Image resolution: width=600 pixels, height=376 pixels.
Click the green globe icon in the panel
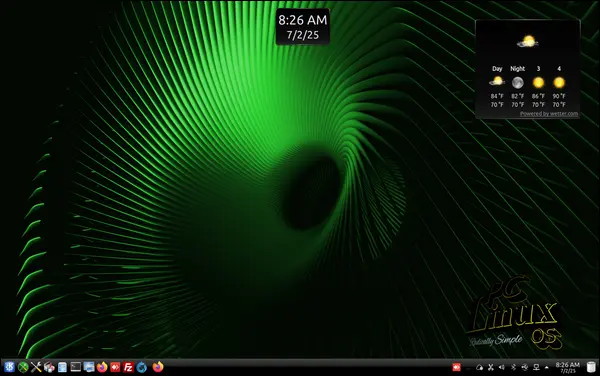(23, 367)
